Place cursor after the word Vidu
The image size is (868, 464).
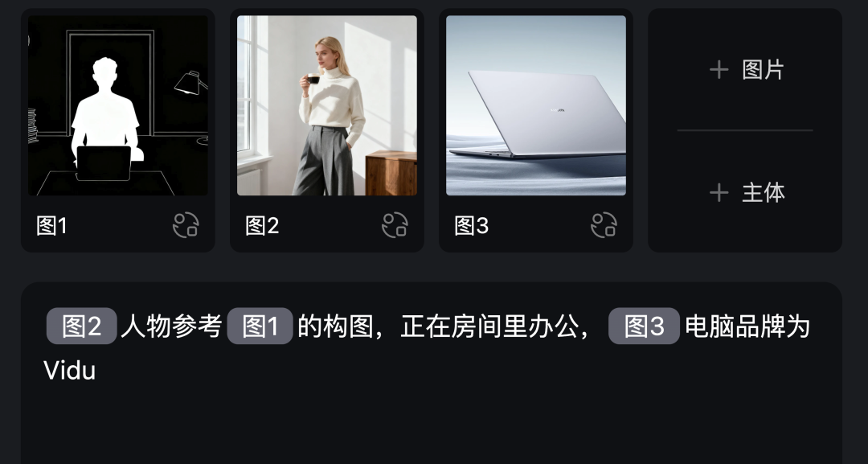(x=97, y=371)
